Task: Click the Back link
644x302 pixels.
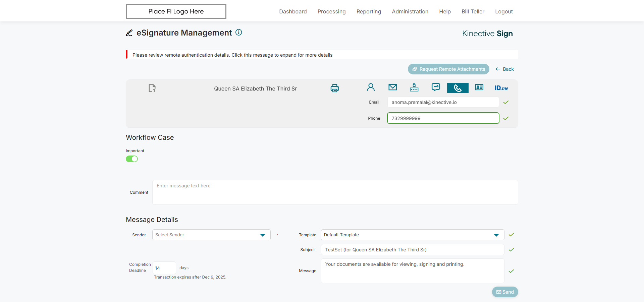Action: pyautogui.click(x=504, y=69)
